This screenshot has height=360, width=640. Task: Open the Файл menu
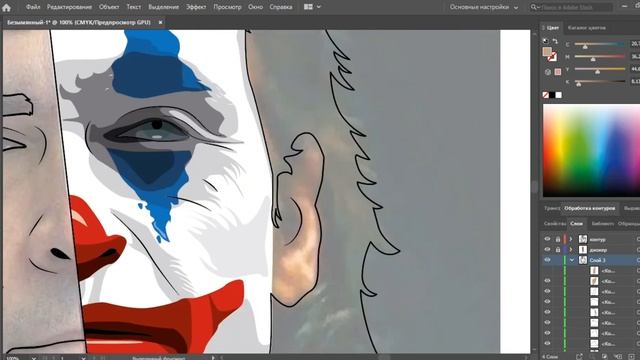tap(33, 7)
